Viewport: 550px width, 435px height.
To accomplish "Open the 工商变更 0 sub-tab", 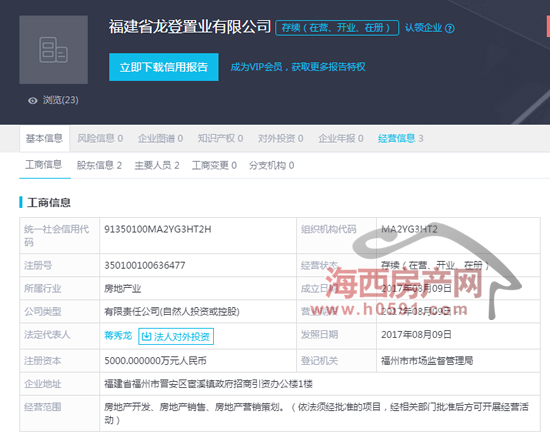I will (x=214, y=165).
